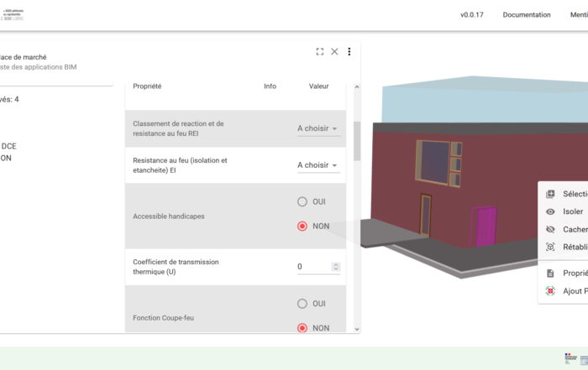Screen dimensions: 588x370
Task: Click the fullscreen expand icon in panel header
Action: coord(320,51)
